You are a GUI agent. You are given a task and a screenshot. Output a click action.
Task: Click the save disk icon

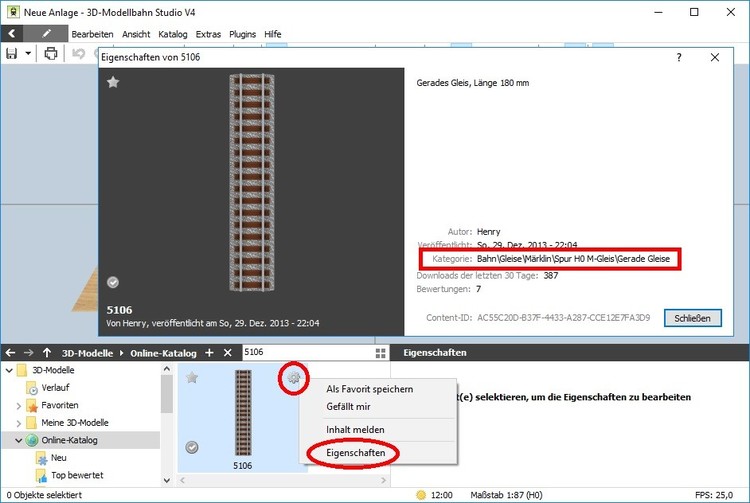[11, 54]
